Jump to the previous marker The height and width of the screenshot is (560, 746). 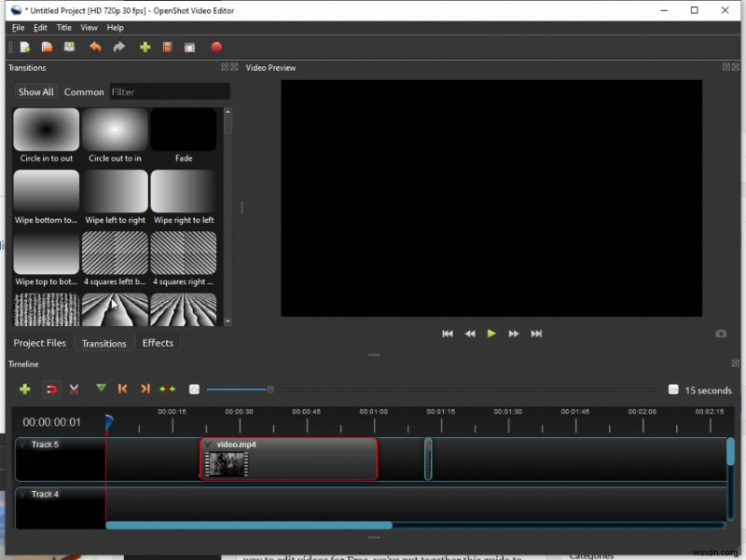coord(122,389)
